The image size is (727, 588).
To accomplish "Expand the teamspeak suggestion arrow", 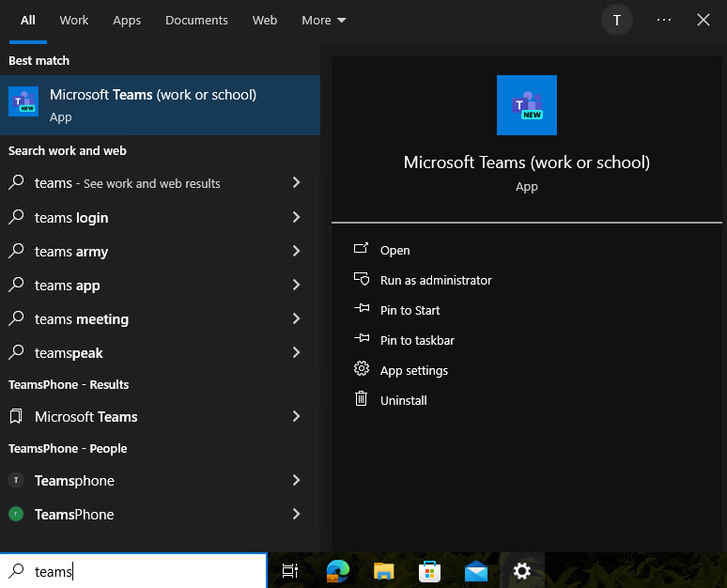I will [296, 352].
